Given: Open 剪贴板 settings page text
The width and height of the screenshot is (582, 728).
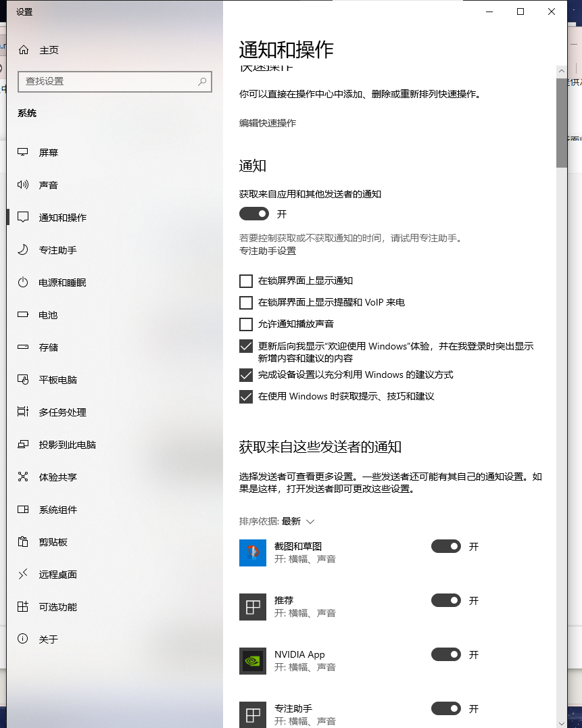Looking at the screenshot, I should click(x=53, y=542).
